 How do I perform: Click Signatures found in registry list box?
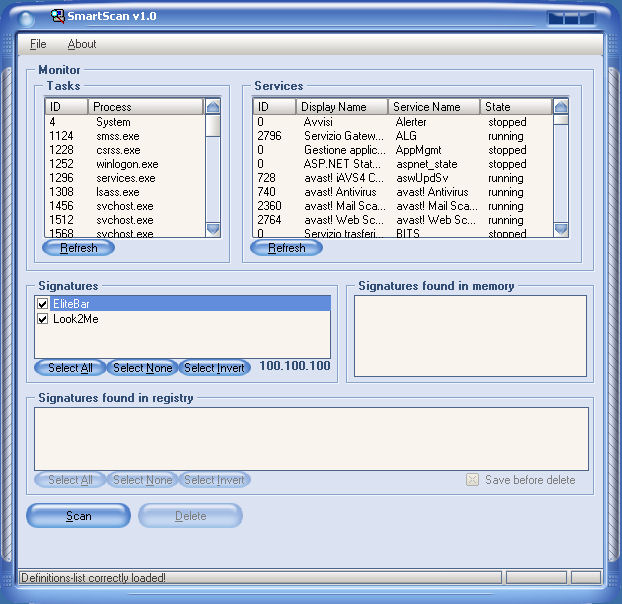tap(311, 439)
